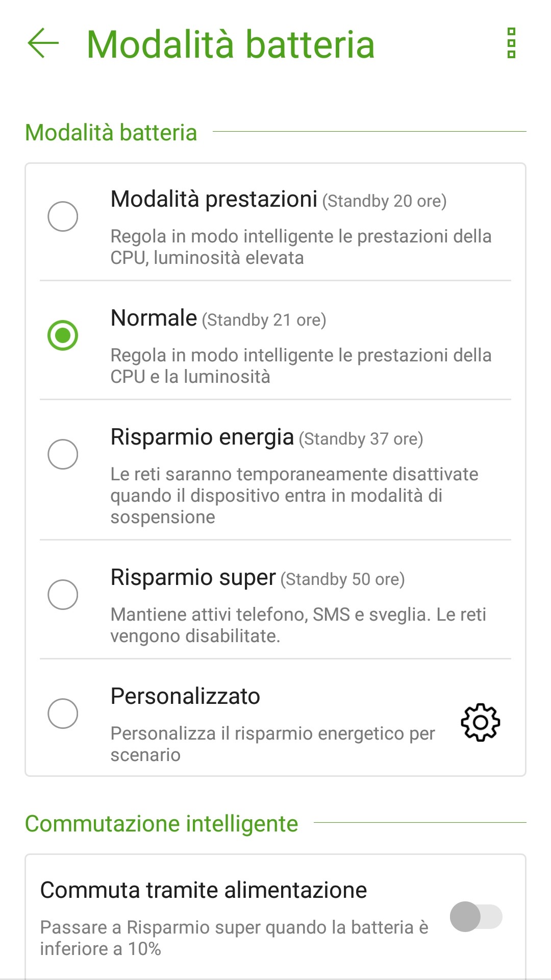Open Personalizzato gear settings

click(480, 722)
